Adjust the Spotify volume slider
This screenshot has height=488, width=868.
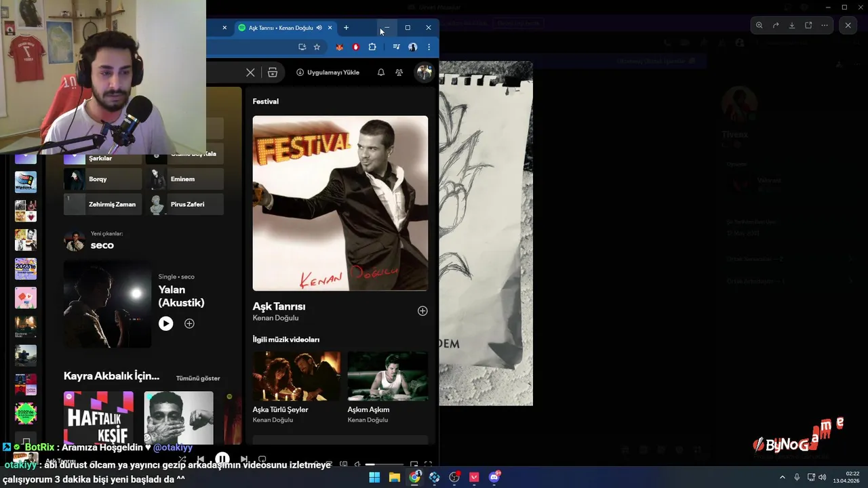(x=385, y=464)
